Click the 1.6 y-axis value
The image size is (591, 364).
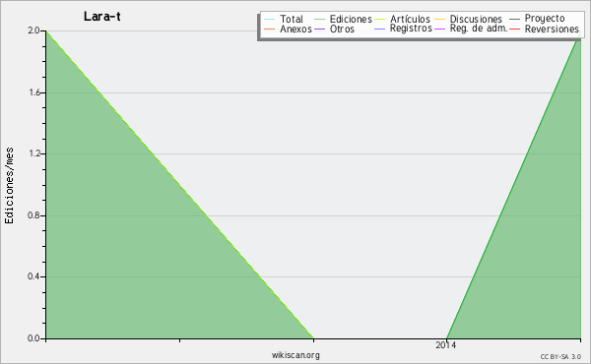pos(33,92)
